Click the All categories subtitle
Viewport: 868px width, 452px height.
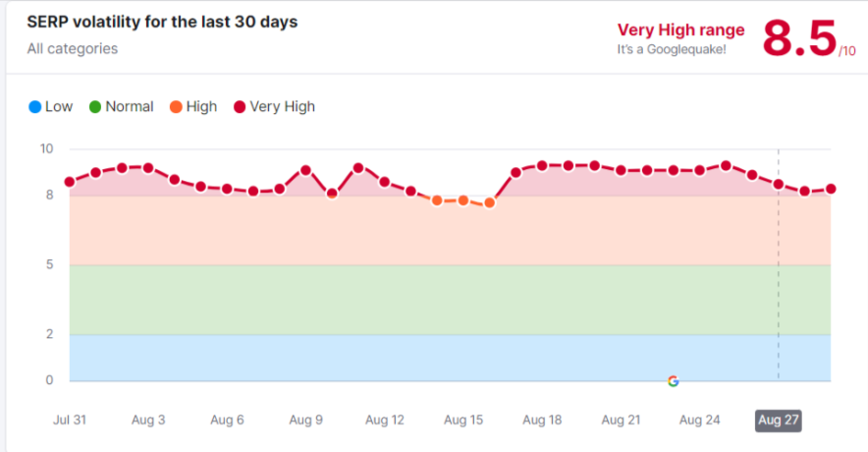pos(73,48)
